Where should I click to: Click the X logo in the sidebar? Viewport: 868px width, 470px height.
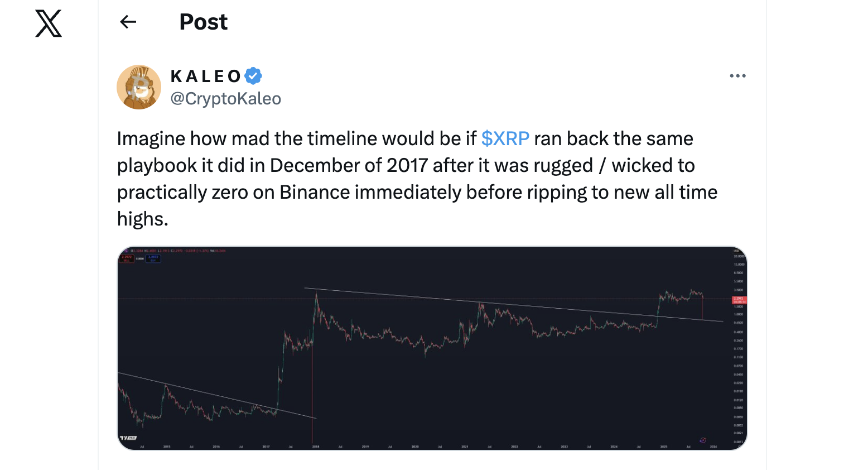(49, 23)
